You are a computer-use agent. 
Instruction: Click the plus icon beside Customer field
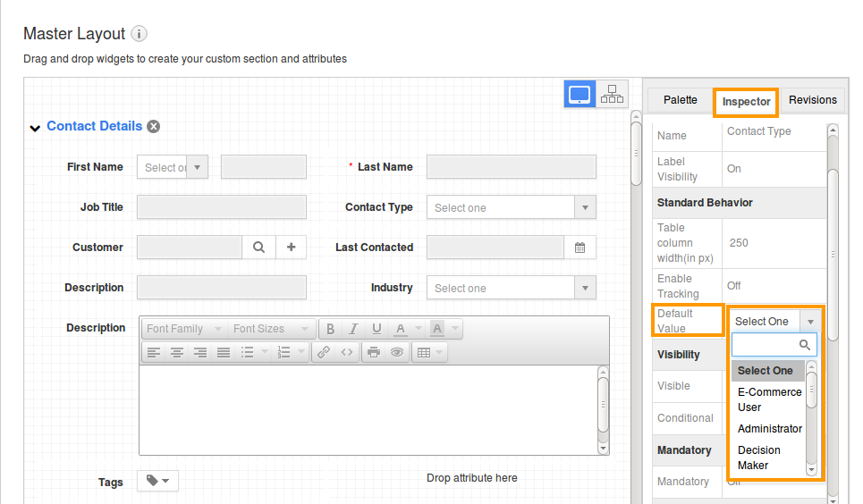coord(291,248)
